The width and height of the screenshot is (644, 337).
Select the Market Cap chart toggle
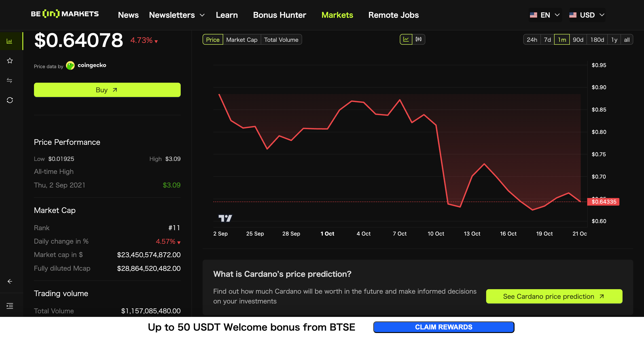point(242,40)
